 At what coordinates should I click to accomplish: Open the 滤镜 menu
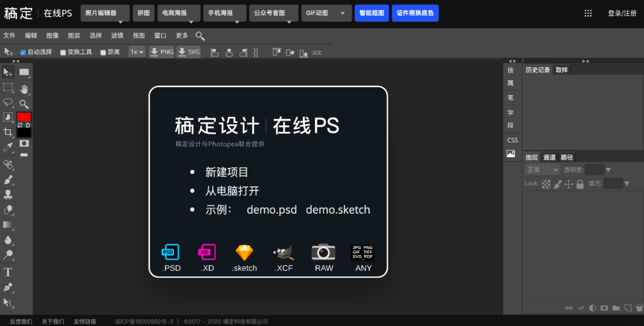[x=117, y=36]
